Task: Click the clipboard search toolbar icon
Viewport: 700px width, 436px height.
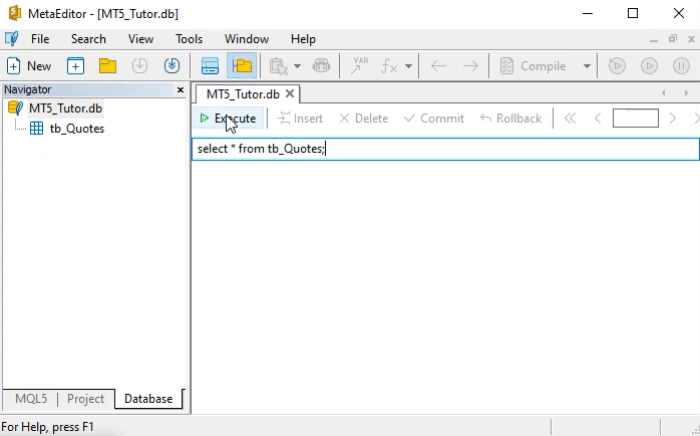Action: (279, 66)
